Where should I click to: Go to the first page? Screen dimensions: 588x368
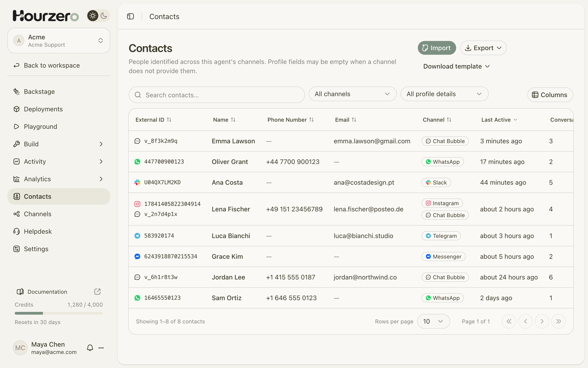[509, 321]
